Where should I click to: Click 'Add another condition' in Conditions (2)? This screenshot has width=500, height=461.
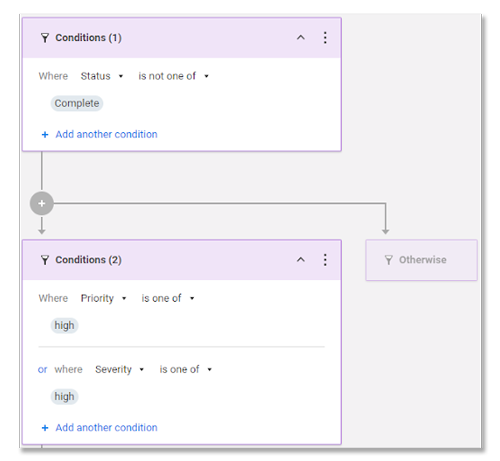[x=106, y=428]
